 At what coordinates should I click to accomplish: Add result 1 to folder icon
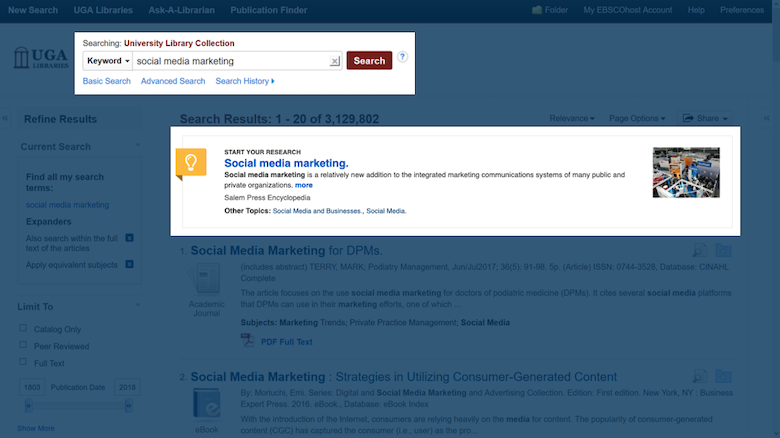pyautogui.click(x=723, y=250)
